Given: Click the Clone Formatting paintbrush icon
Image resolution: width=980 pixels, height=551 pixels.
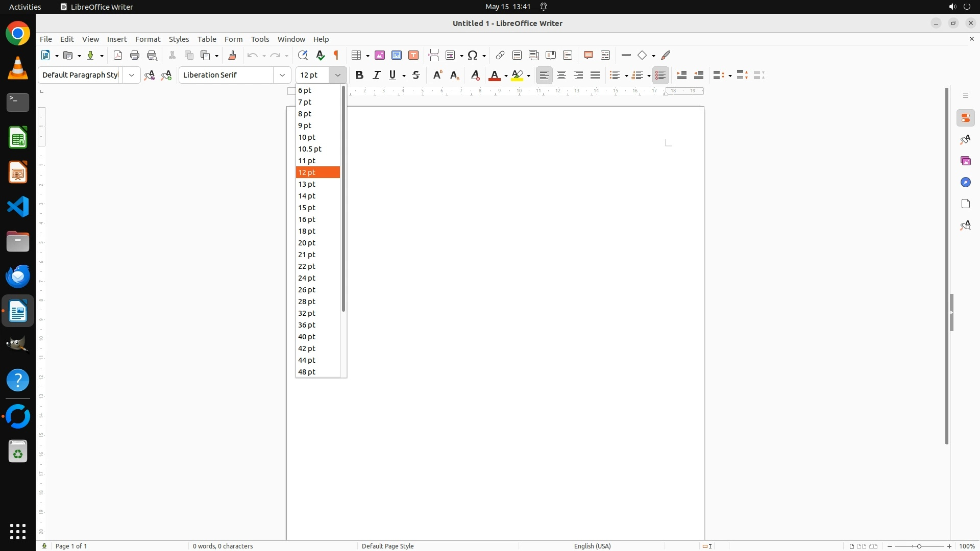Looking at the screenshot, I should pyautogui.click(x=232, y=55).
